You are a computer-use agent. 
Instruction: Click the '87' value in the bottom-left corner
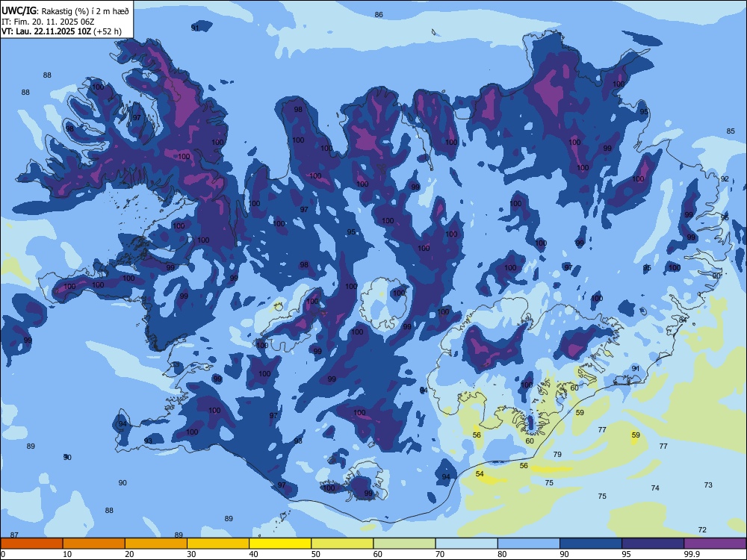point(14,535)
